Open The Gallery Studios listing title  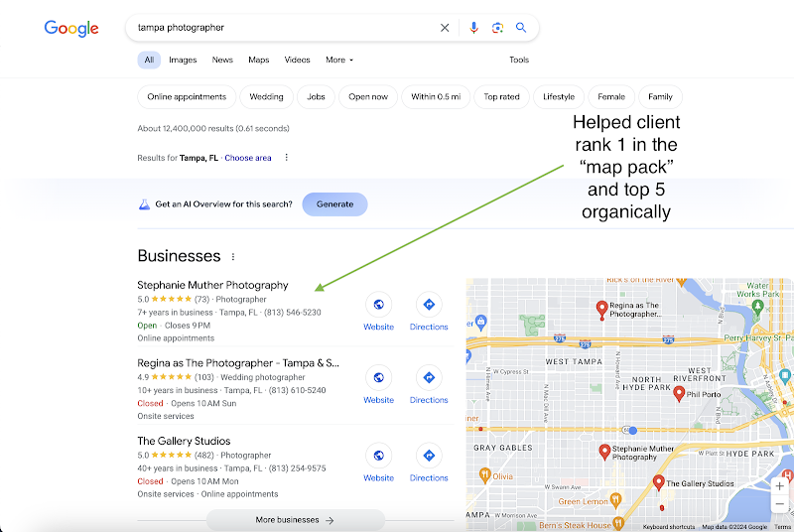point(184,441)
